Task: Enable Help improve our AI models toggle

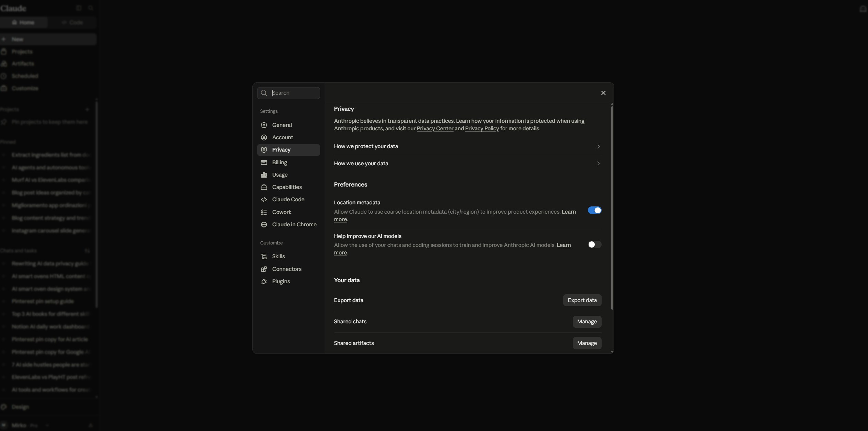Action: pyautogui.click(x=594, y=244)
